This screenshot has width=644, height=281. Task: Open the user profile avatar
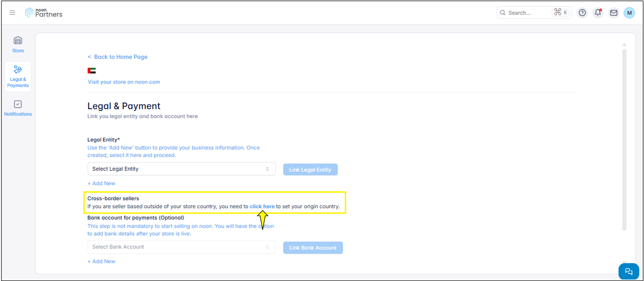[629, 13]
